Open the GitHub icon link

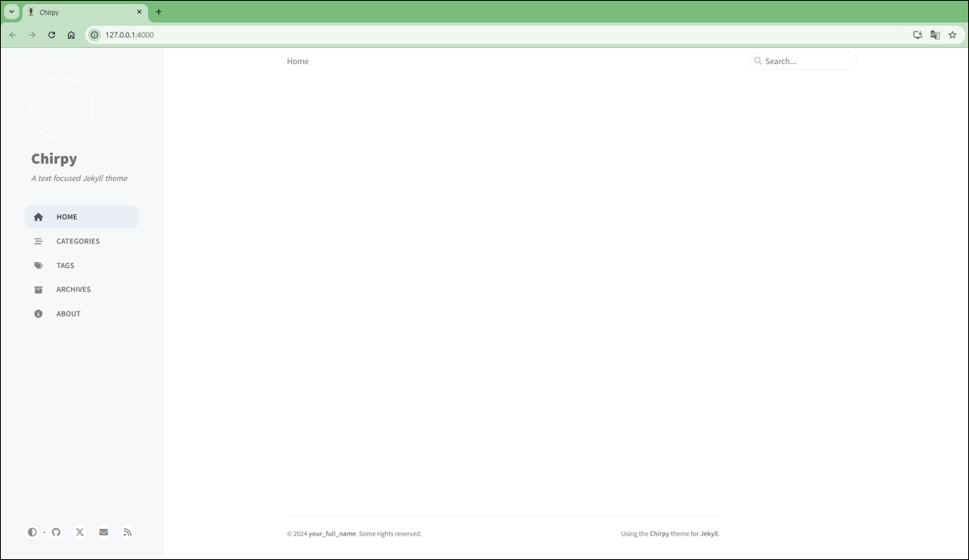[x=56, y=532]
